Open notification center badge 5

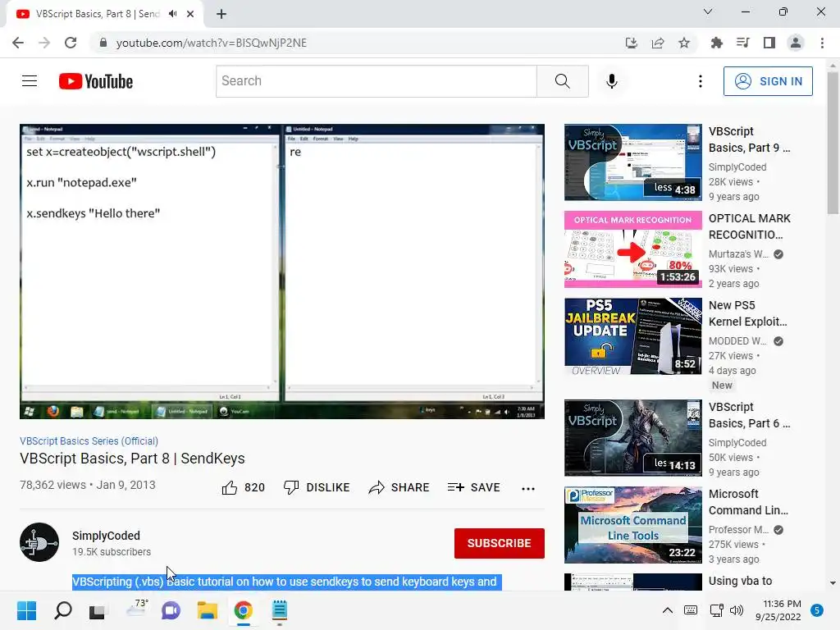coord(817,610)
